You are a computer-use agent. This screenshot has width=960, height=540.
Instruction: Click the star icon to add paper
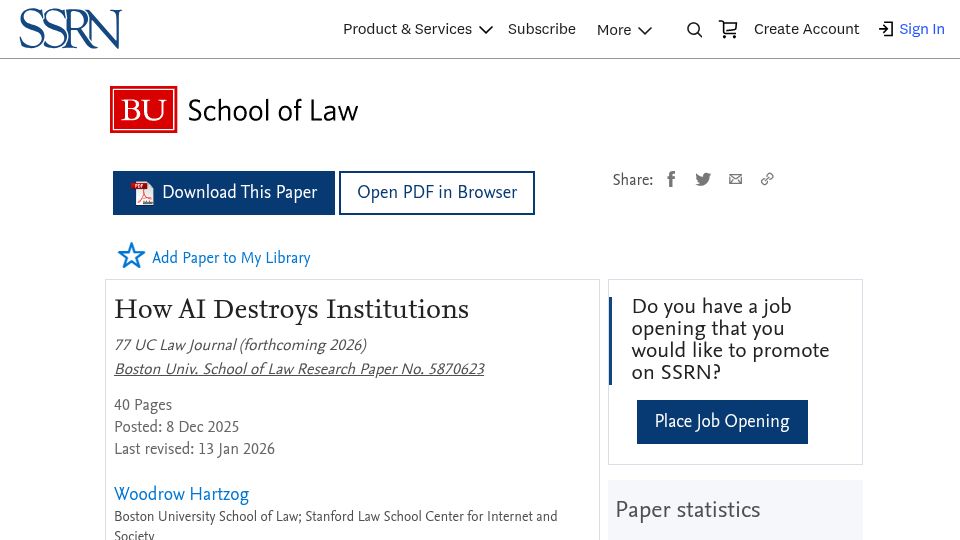(131, 256)
